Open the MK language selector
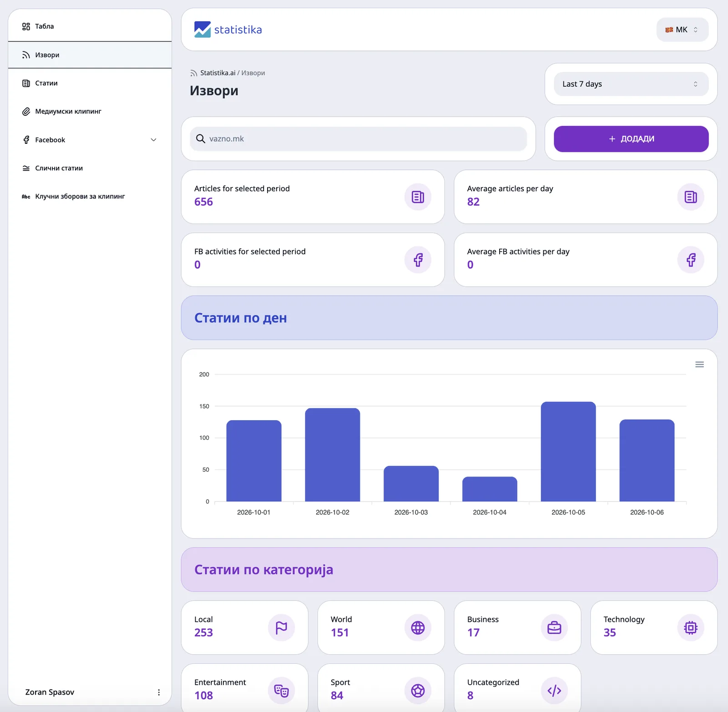The image size is (728, 712). [682, 30]
